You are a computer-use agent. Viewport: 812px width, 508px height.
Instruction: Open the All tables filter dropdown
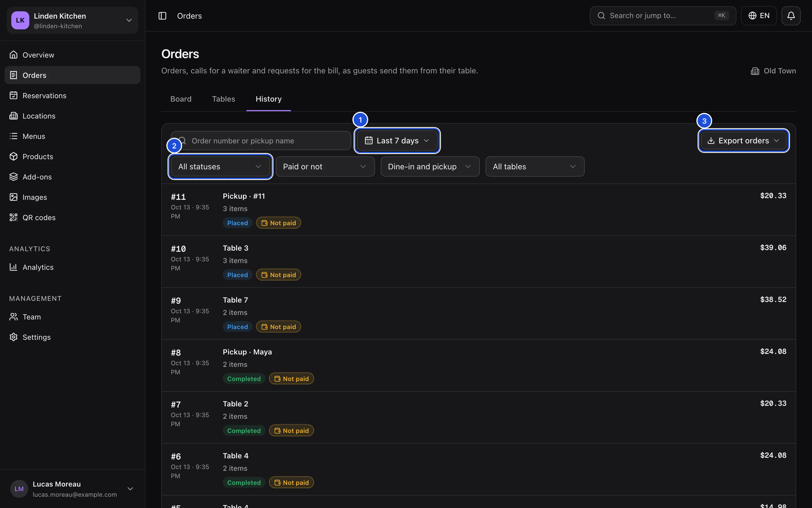535,167
